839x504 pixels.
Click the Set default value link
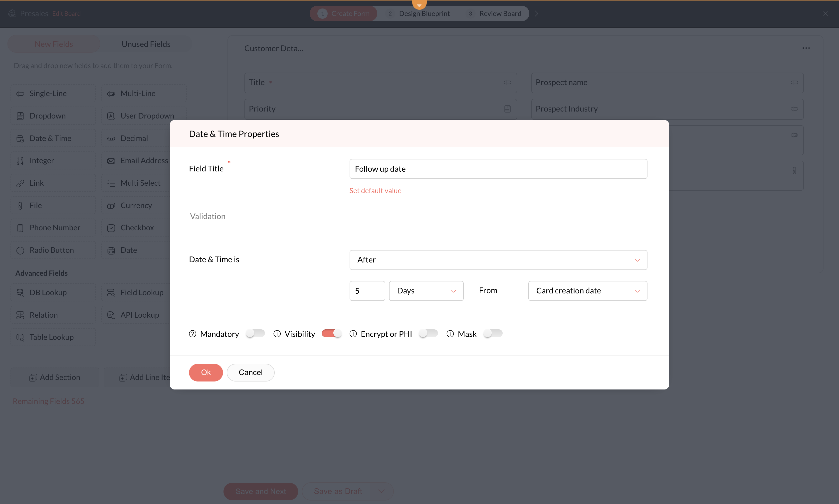pos(375,191)
